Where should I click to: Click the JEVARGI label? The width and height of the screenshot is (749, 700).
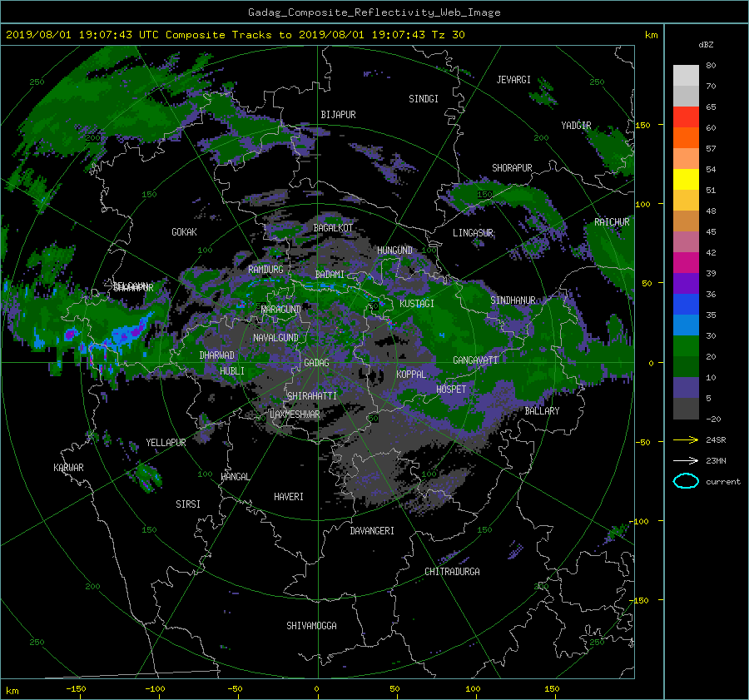pos(513,80)
